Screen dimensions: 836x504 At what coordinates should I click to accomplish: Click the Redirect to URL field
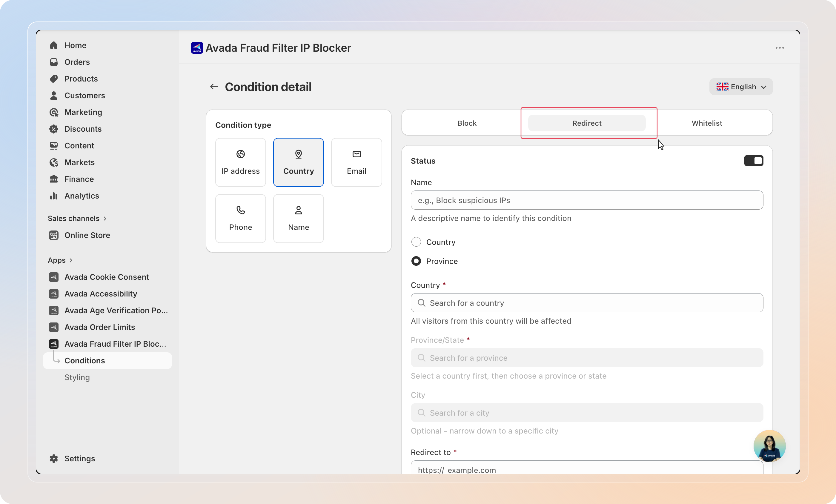tap(587, 467)
